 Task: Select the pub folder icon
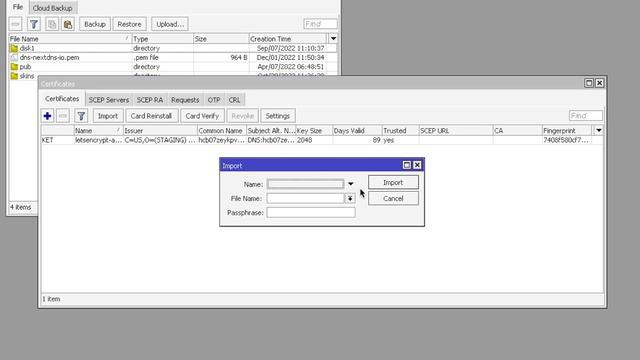point(14,67)
